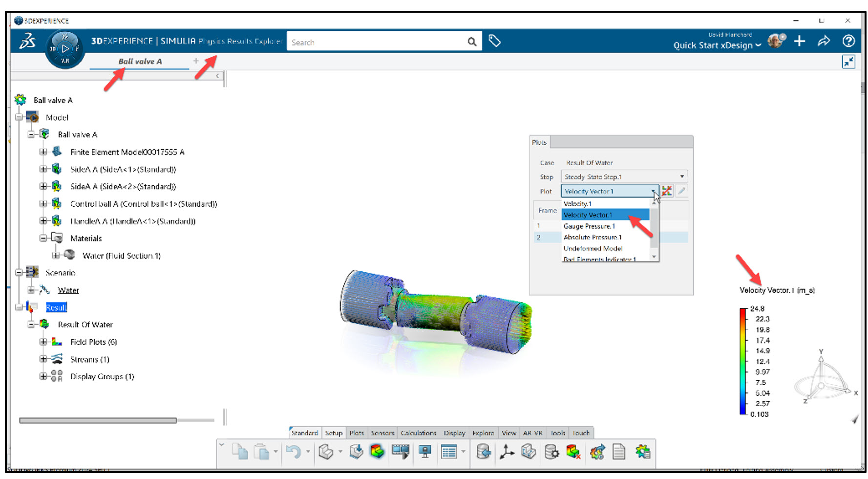Click the search magnifier icon
The image size is (868, 479).
[470, 42]
